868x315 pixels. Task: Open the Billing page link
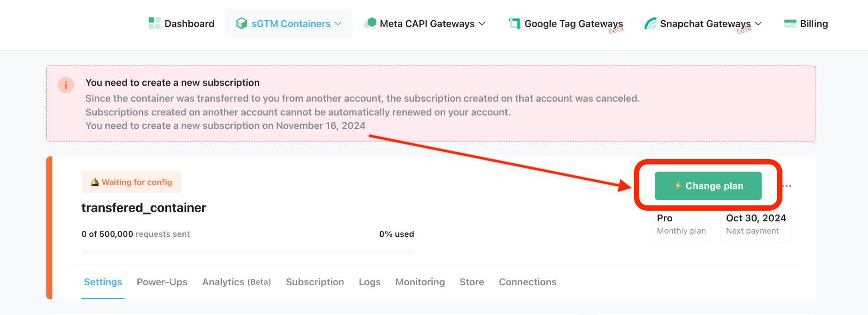[x=814, y=23]
